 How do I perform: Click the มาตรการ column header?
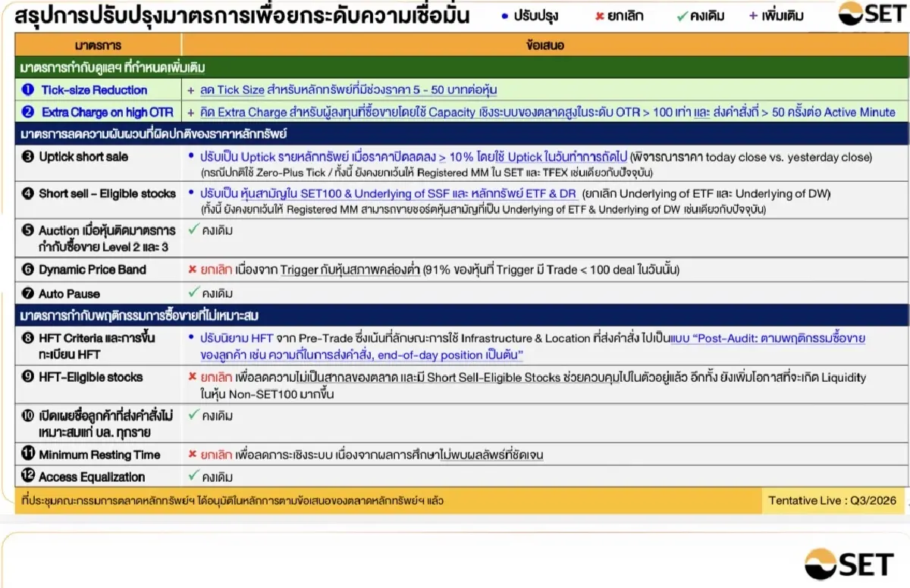click(x=99, y=46)
